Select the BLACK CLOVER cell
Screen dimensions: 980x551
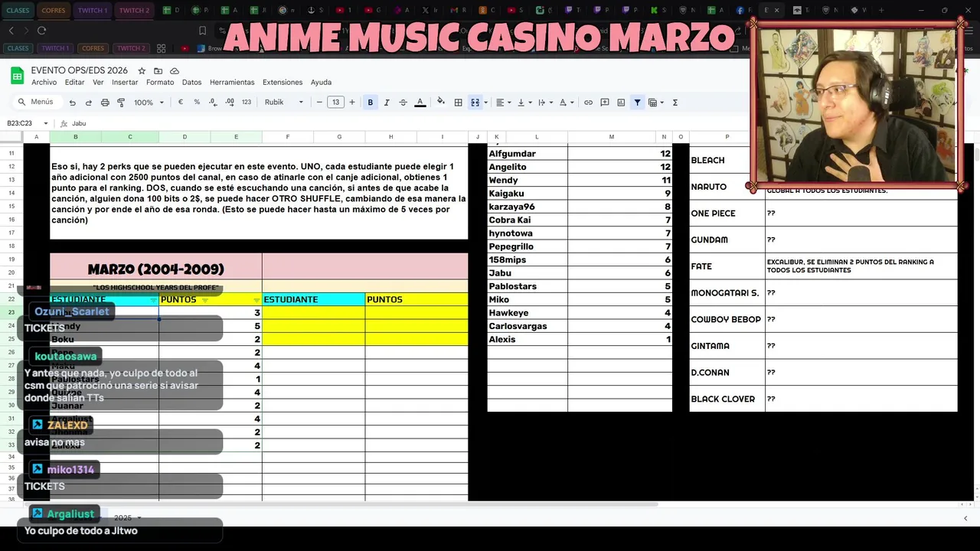727,399
